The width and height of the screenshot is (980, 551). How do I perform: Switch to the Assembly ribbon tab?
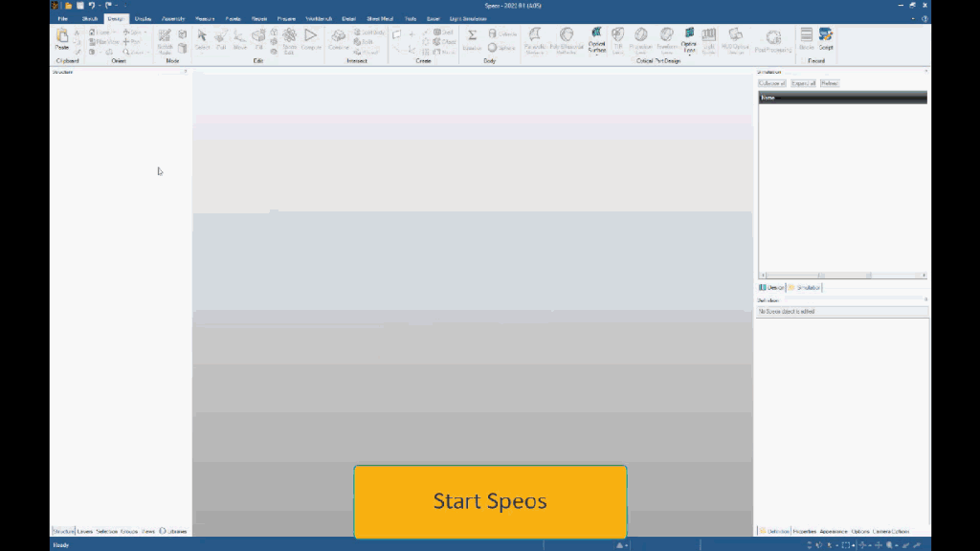[x=173, y=19]
